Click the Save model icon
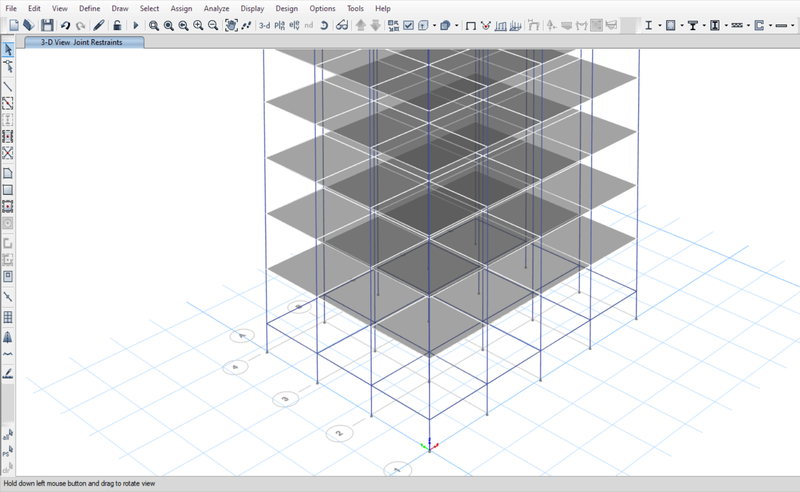800x492 pixels. pos(46,25)
